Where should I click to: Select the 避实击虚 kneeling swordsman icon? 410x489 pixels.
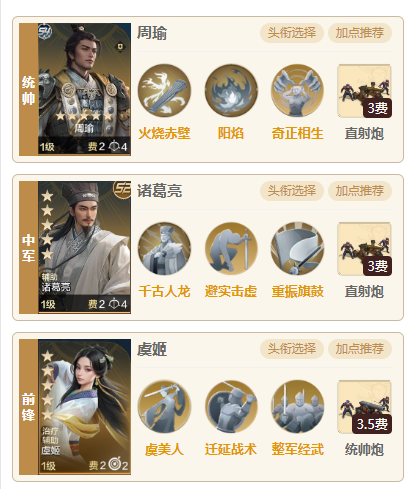coord(231,249)
